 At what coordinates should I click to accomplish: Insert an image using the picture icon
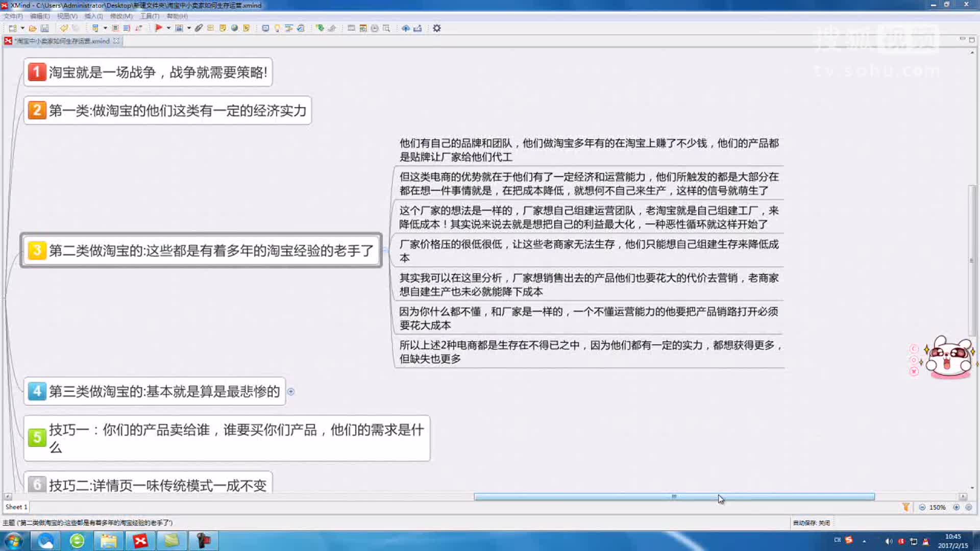(x=179, y=28)
